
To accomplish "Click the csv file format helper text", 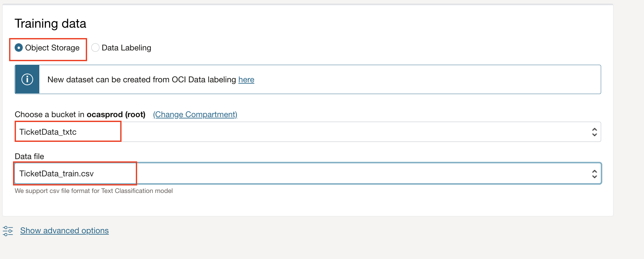I will pyautogui.click(x=94, y=191).
